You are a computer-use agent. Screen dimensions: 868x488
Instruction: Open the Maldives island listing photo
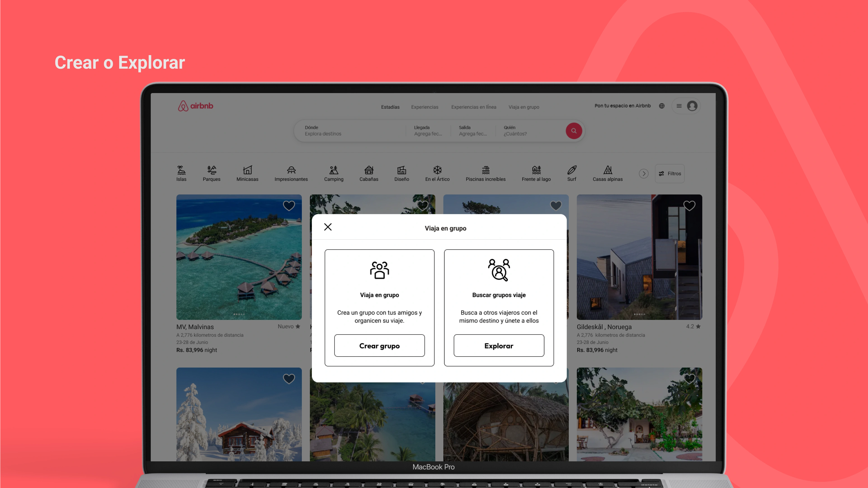[239, 257]
